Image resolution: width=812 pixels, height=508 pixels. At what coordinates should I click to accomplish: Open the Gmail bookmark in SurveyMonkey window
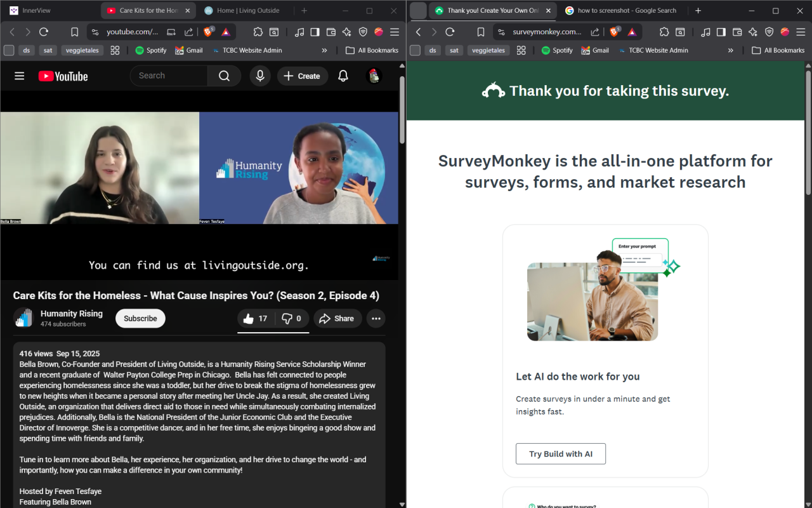[x=594, y=50]
